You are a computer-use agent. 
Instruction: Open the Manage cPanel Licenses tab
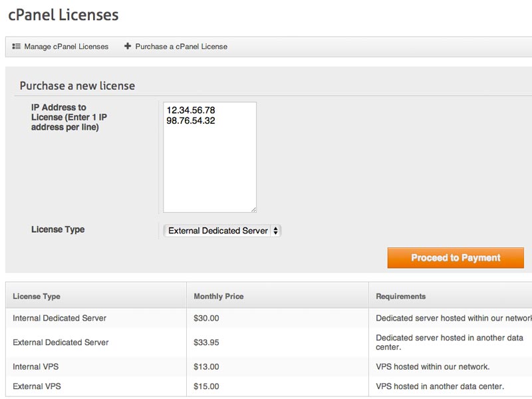[61, 47]
